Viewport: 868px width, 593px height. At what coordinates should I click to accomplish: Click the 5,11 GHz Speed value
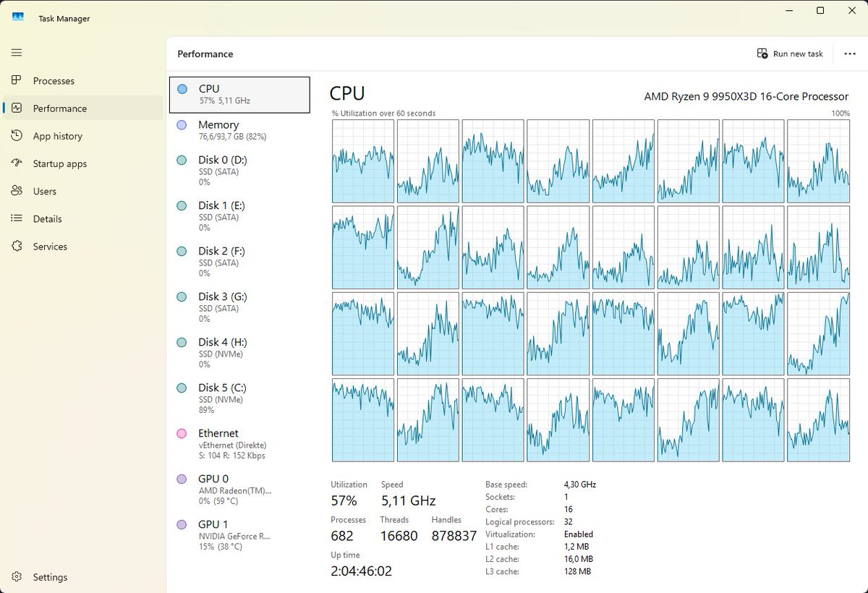[409, 500]
